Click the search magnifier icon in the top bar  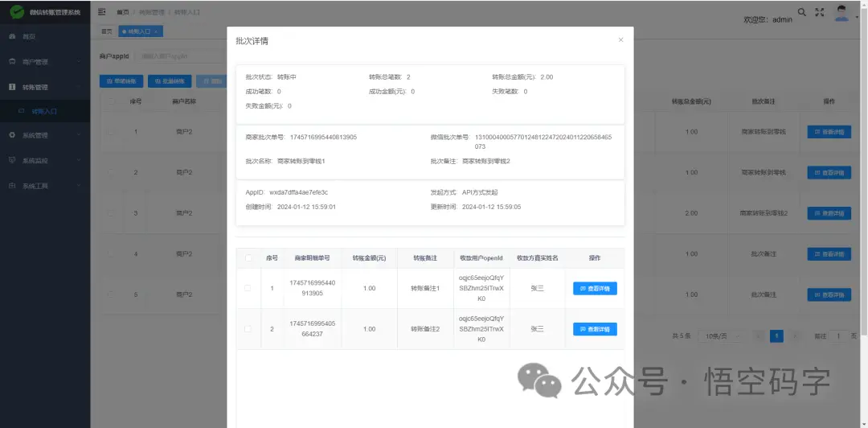pos(801,11)
